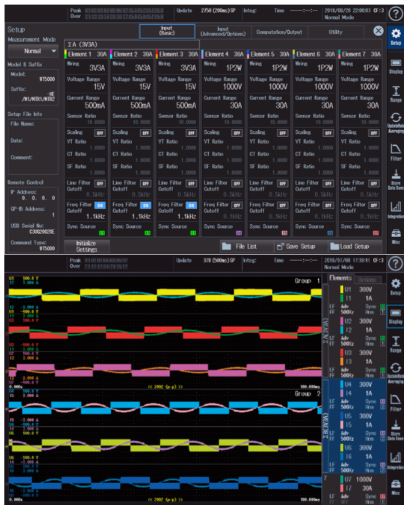The width and height of the screenshot is (409, 509).
Task: Enable Line Filter for Element 3
Action: 191,183
